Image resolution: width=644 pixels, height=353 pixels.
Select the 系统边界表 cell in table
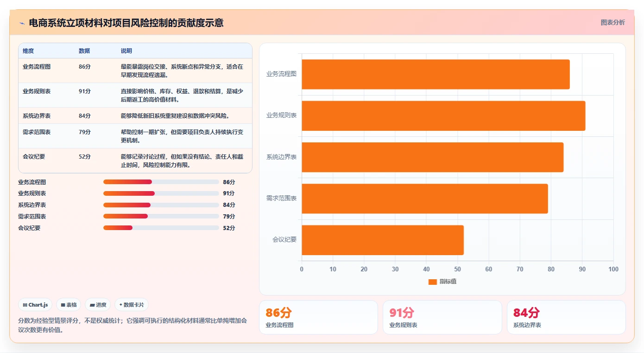[37, 116]
